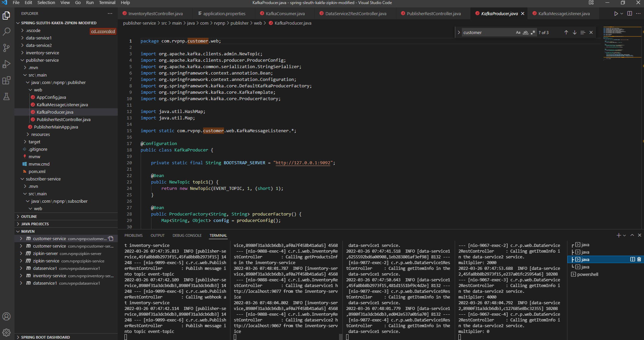
Task: Click the publisher-service breadcrumb
Action: (x=139, y=23)
